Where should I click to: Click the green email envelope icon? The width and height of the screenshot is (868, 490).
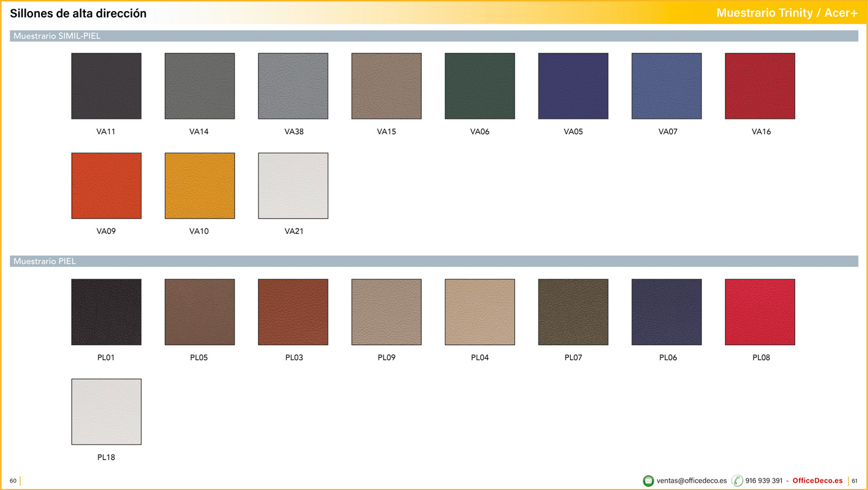tap(648, 481)
